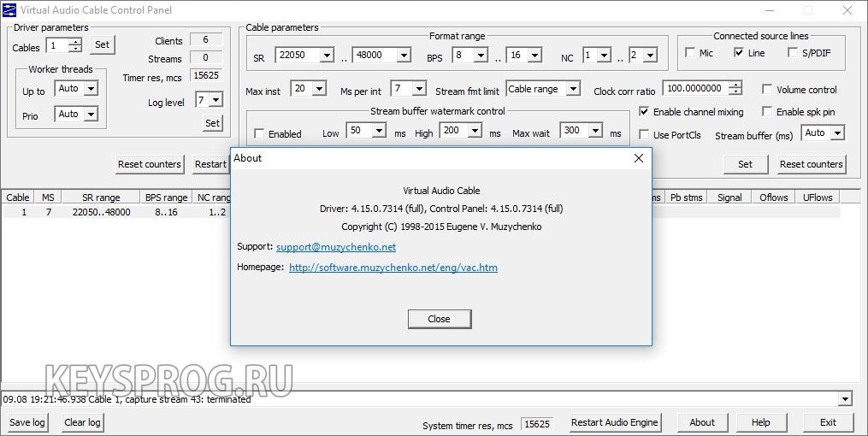The image size is (868, 436).
Task: Toggle the Use PortCls checkbox
Action: point(644,134)
